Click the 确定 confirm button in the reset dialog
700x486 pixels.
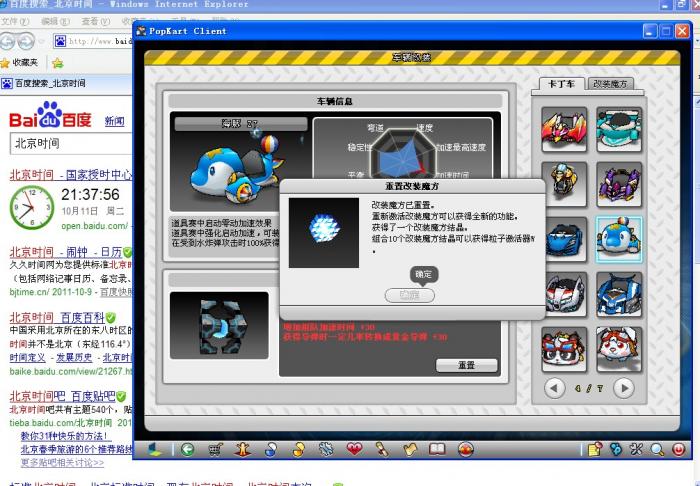(409, 295)
